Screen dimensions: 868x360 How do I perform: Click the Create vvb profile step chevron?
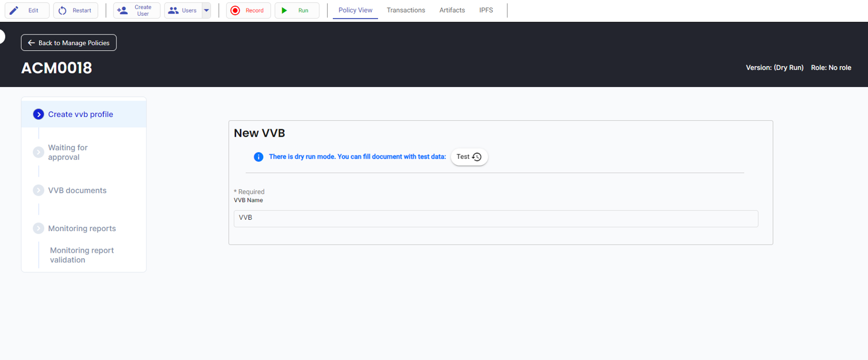click(38, 114)
